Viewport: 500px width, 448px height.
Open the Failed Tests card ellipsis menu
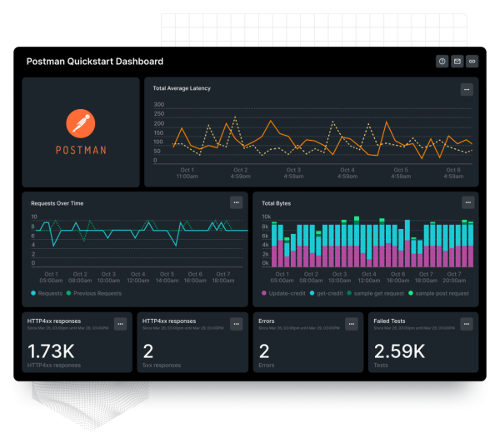(467, 324)
